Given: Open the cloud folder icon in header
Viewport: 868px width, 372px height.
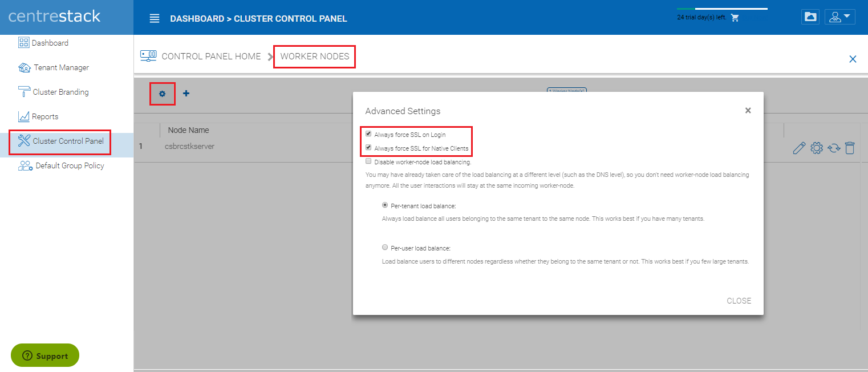Looking at the screenshot, I should click(810, 17).
